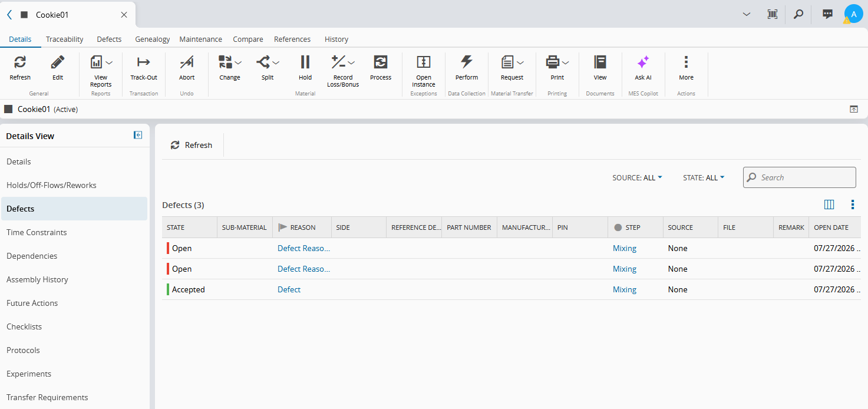Switch to the Compare tab
The image size is (868, 409).
pyautogui.click(x=248, y=39)
